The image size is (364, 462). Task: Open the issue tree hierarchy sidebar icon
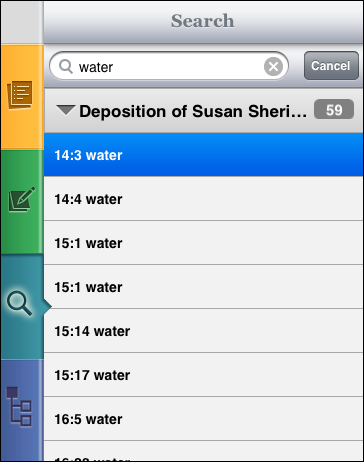click(x=19, y=407)
